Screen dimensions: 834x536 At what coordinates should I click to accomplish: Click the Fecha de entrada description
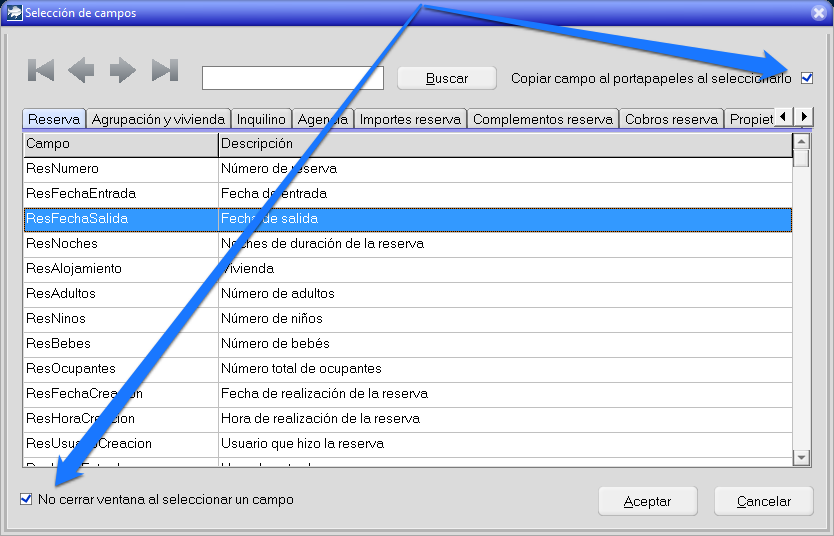274,194
